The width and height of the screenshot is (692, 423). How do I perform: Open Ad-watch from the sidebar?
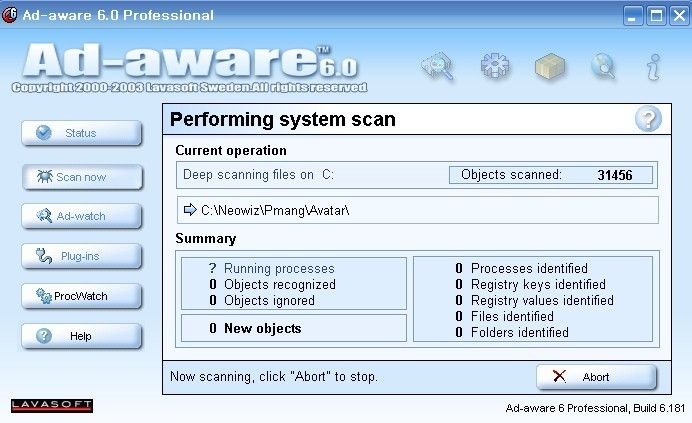(x=82, y=216)
